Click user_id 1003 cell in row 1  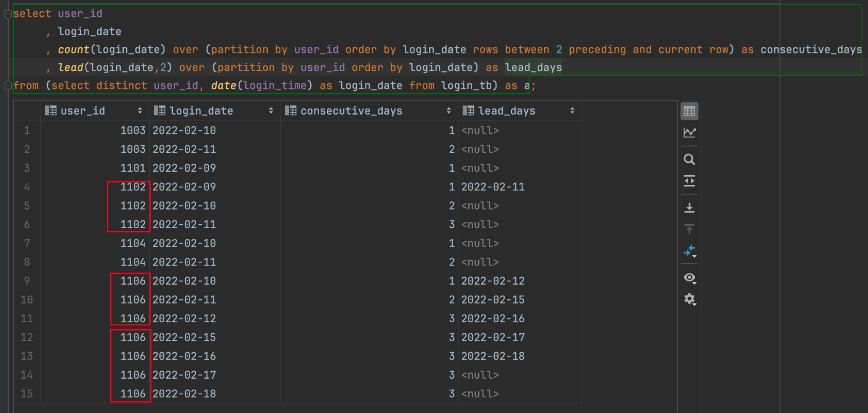pyautogui.click(x=133, y=130)
